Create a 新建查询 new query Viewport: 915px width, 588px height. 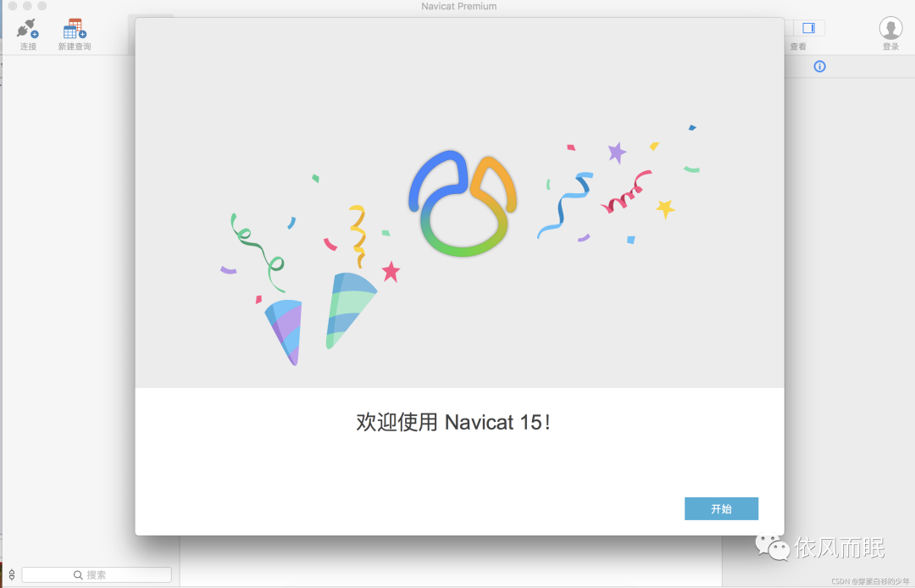coord(75,35)
